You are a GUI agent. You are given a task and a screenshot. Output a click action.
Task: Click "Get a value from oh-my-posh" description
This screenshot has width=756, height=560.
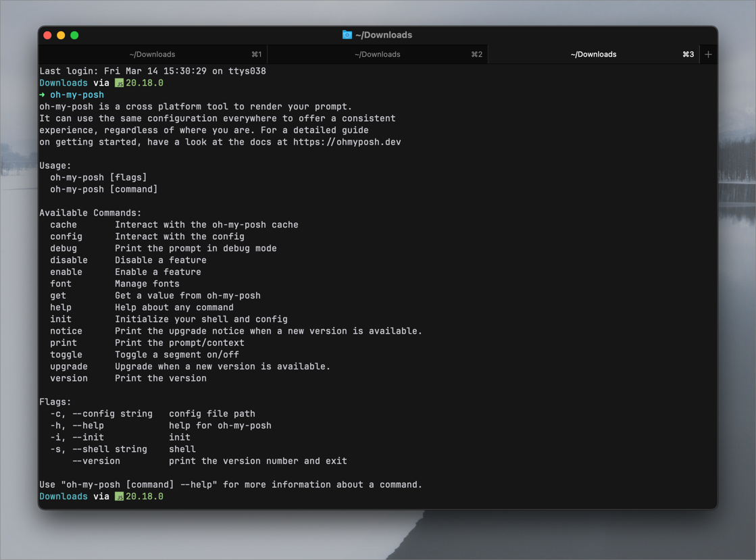[x=188, y=295]
